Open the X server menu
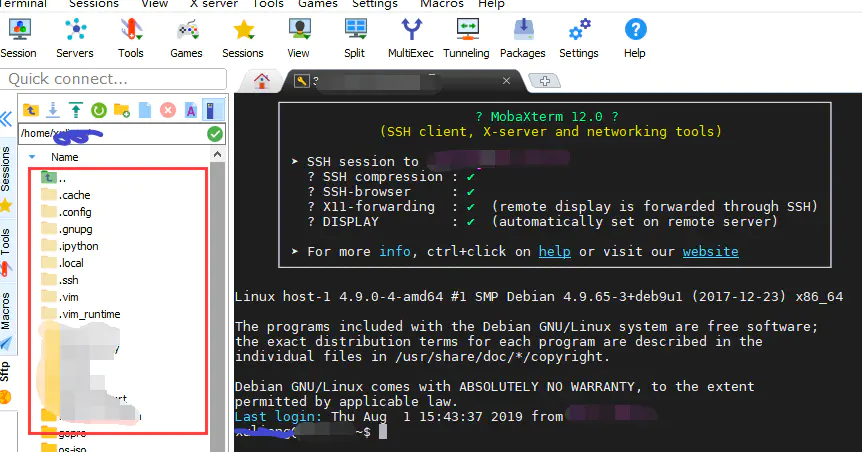The image size is (862, 452). (214, 4)
